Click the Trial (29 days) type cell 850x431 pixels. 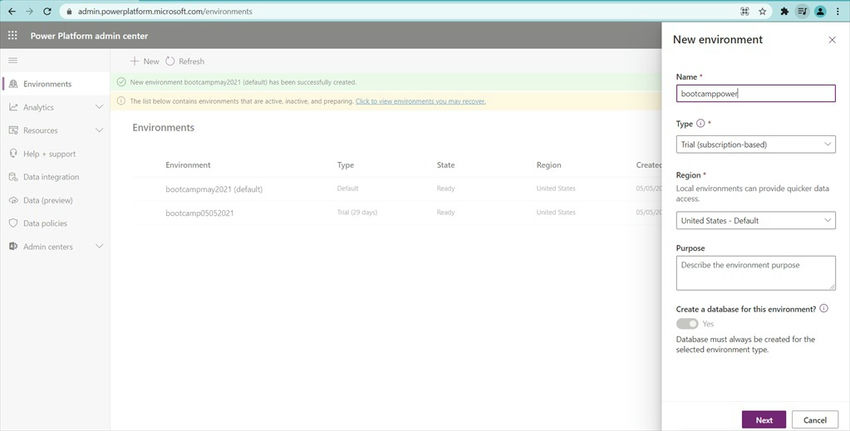click(x=357, y=212)
